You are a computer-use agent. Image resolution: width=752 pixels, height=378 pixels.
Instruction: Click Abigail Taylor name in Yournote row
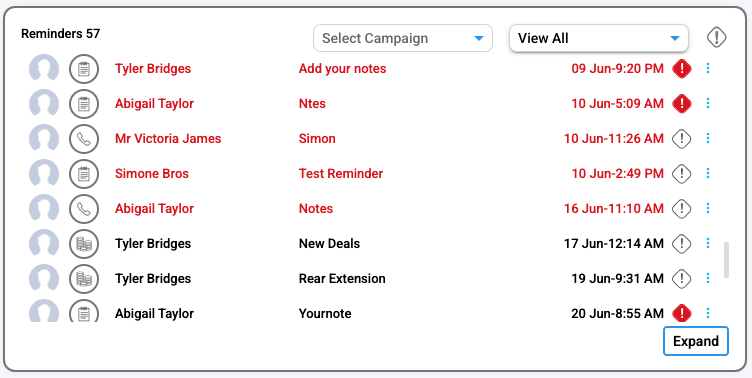click(x=154, y=314)
